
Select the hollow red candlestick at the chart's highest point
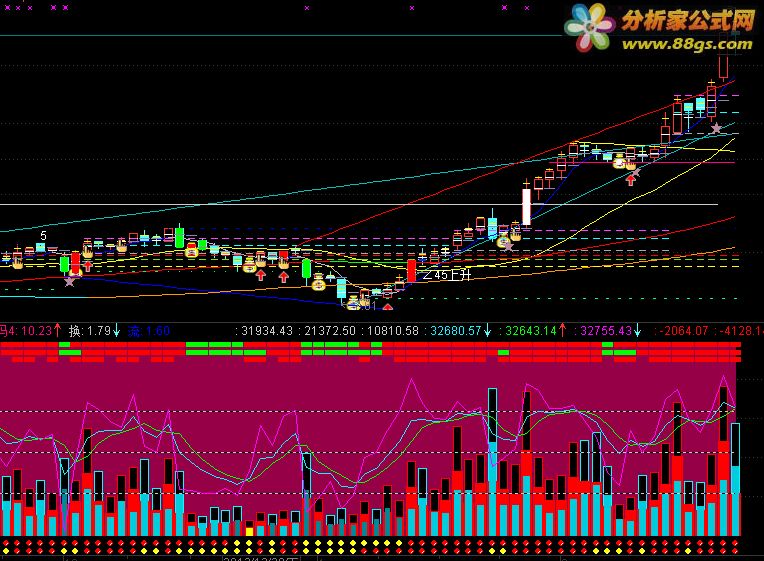[x=724, y=67]
